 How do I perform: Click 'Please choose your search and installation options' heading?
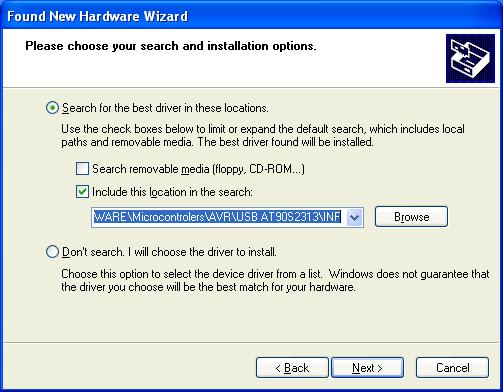171,46
